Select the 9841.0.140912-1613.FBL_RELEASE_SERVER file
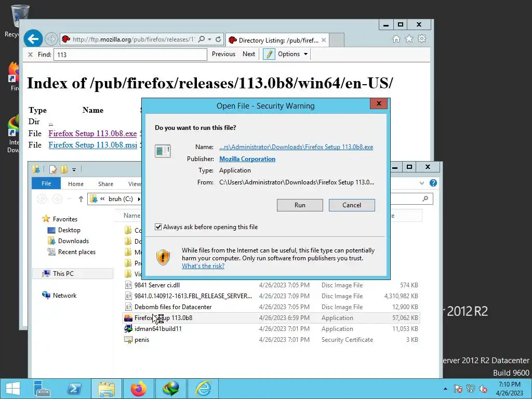This screenshot has height=399, width=532. pos(271,296)
